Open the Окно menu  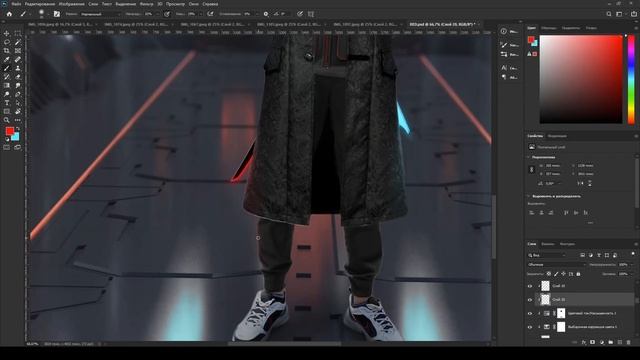194,4
